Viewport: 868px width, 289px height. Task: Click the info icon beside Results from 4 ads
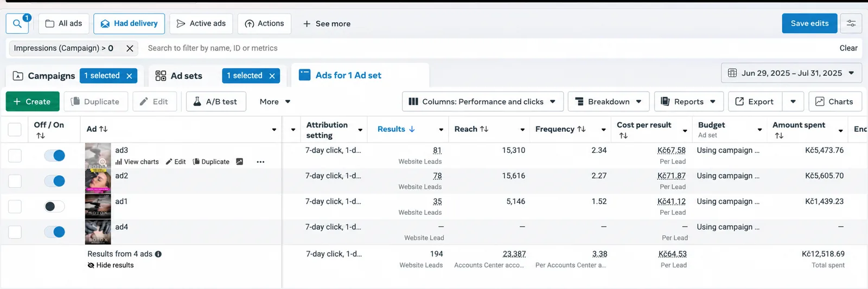pos(158,254)
